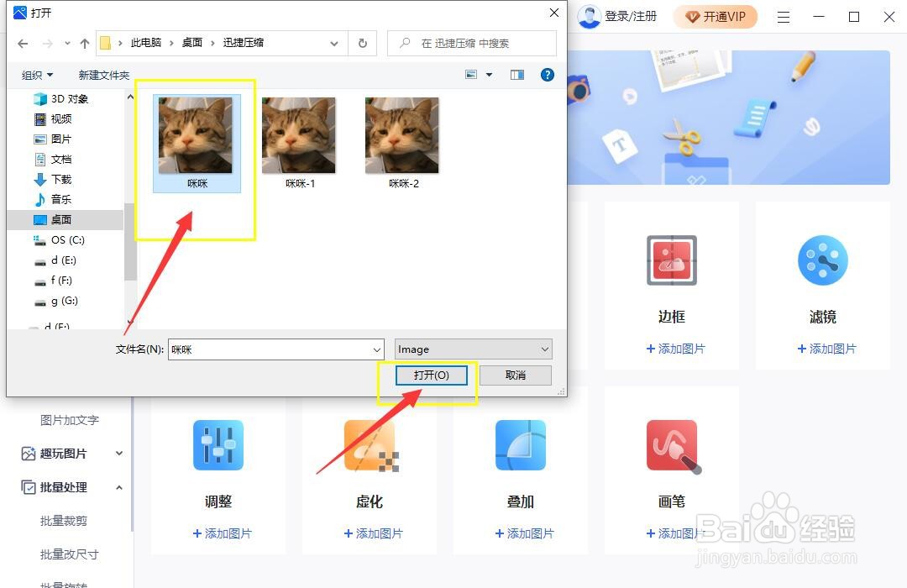Click the 打开(O) button
This screenshot has height=588, width=907.
pos(432,375)
